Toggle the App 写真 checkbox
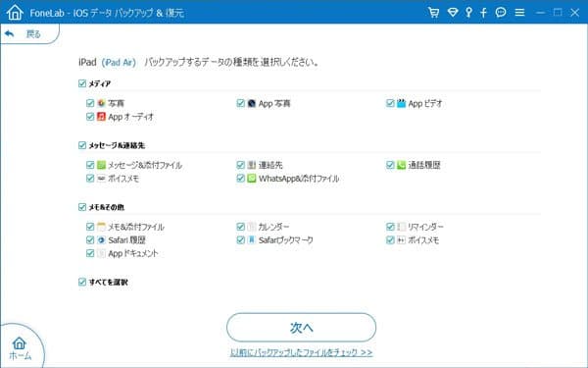The image size is (588, 368). [x=241, y=103]
